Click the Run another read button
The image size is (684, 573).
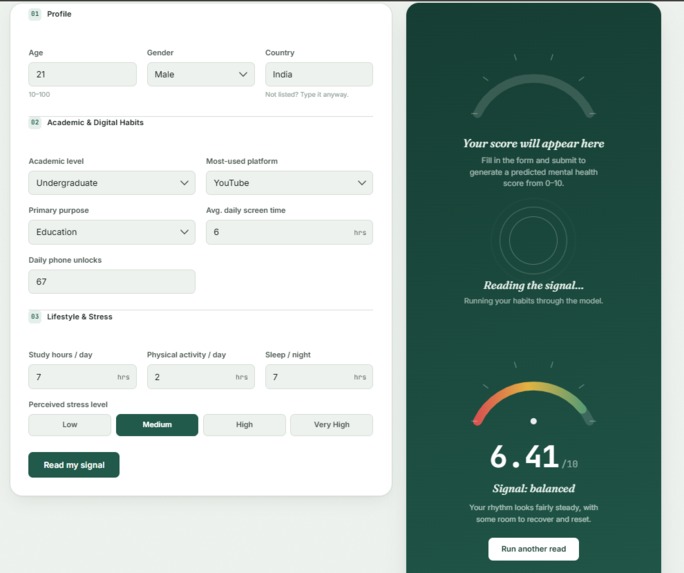pos(534,549)
